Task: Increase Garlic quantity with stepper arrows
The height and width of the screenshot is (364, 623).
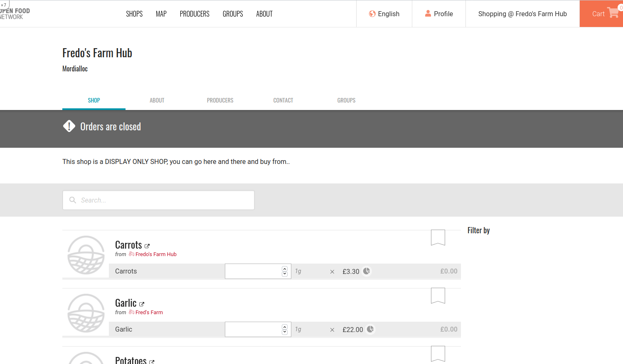Action: [x=285, y=327]
